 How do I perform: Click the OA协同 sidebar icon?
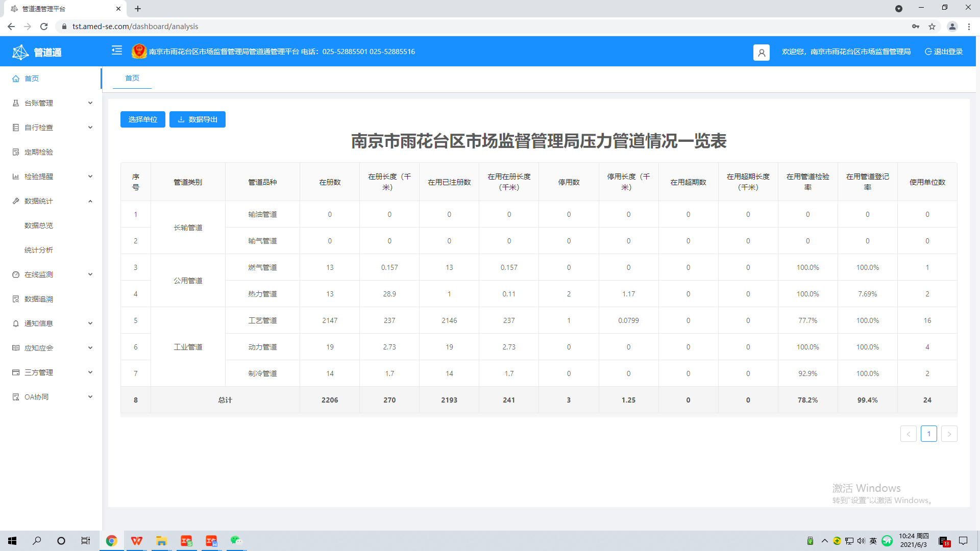[x=16, y=397]
